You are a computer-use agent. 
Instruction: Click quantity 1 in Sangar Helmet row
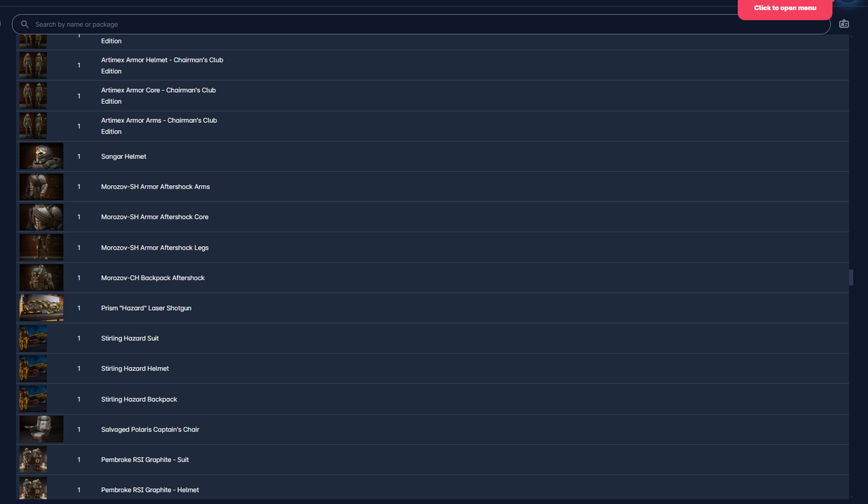(79, 157)
